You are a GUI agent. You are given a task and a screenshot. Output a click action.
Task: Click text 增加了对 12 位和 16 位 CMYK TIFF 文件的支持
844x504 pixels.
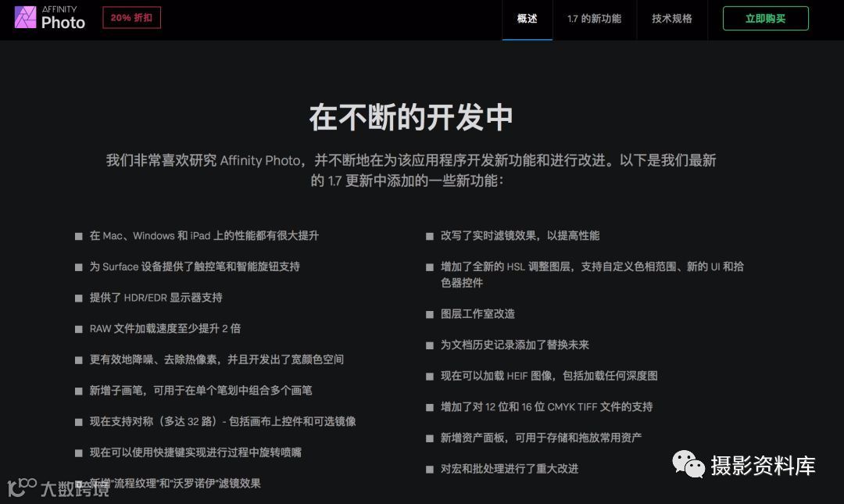[x=546, y=406]
